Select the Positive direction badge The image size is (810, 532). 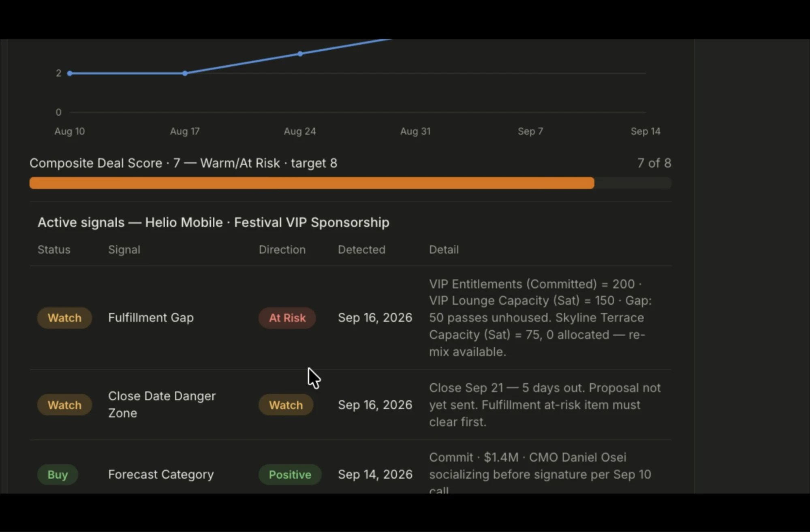click(290, 474)
